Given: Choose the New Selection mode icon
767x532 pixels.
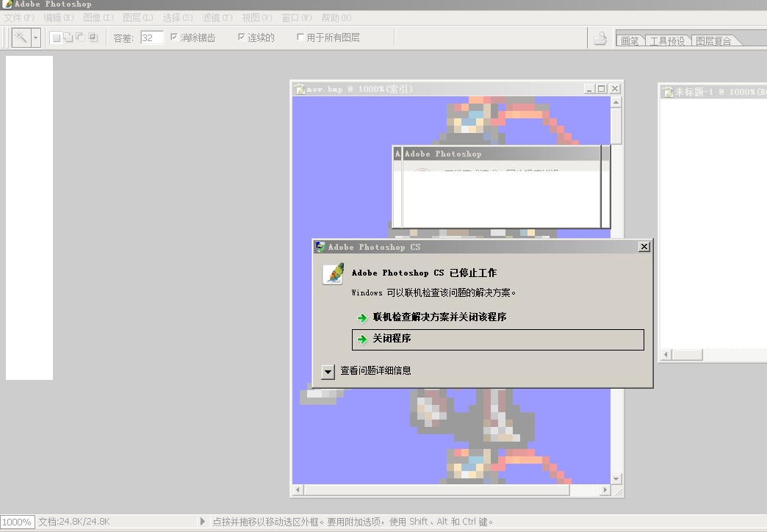Looking at the screenshot, I should point(57,37).
